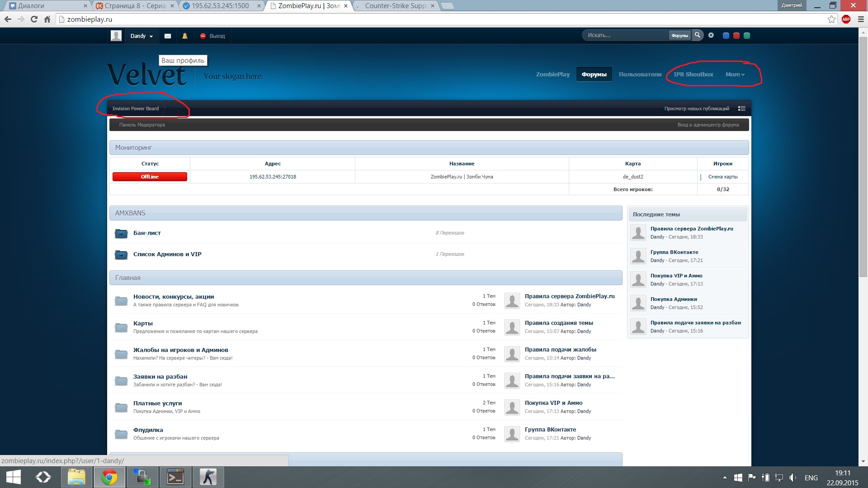
Task: Click folder icon beside Карты forum
Action: [x=121, y=327]
